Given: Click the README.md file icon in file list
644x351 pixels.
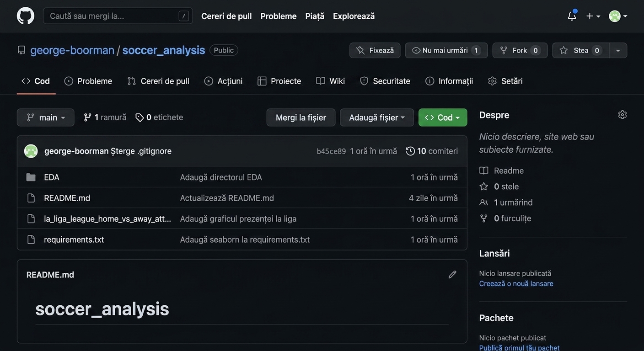Looking at the screenshot, I should (x=31, y=198).
